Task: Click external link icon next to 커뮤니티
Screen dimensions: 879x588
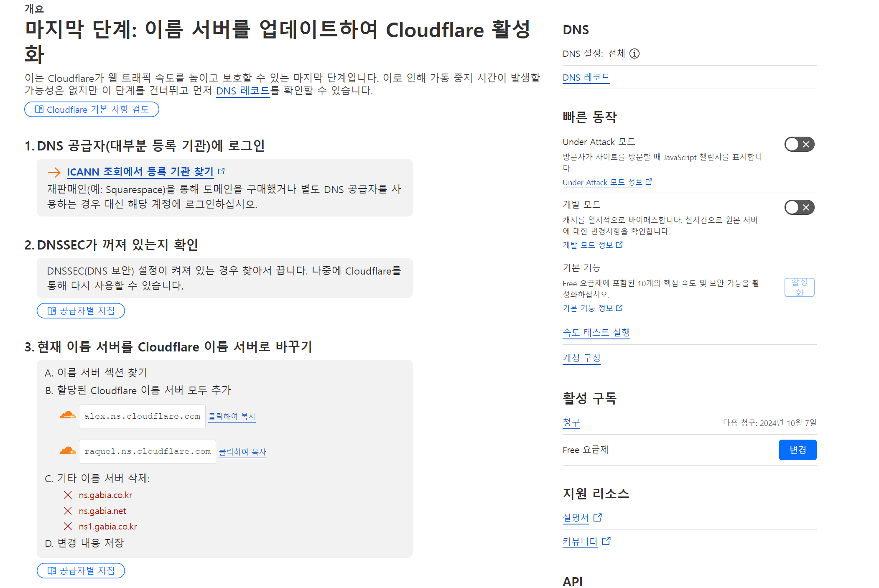Action: pyautogui.click(x=606, y=541)
